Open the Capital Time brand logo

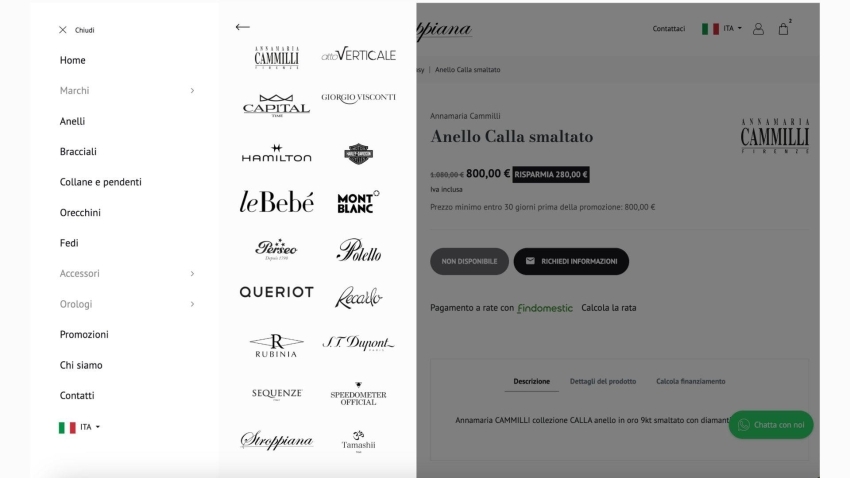[276, 105]
